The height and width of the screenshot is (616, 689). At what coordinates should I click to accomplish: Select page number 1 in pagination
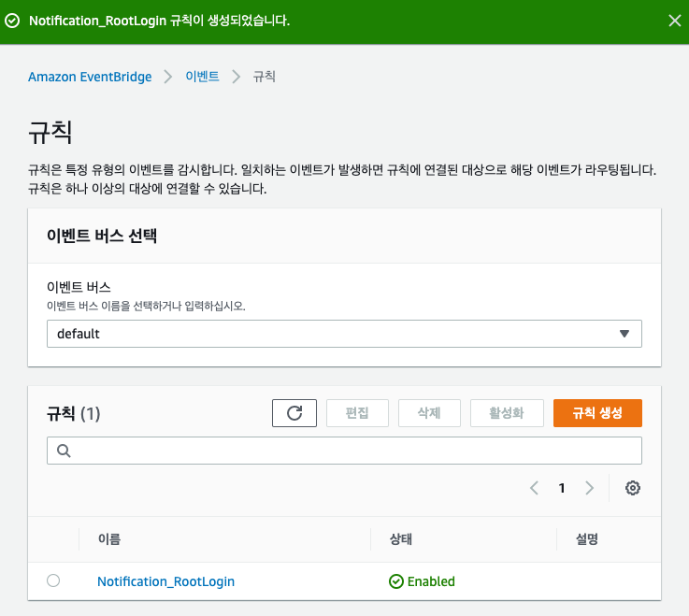tap(562, 488)
